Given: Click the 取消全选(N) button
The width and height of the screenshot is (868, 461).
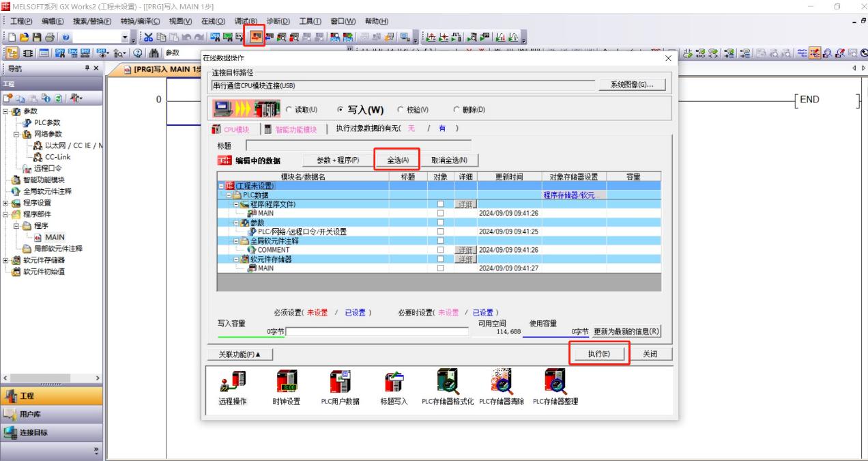Looking at the screenshot, I should coord(450,160).
